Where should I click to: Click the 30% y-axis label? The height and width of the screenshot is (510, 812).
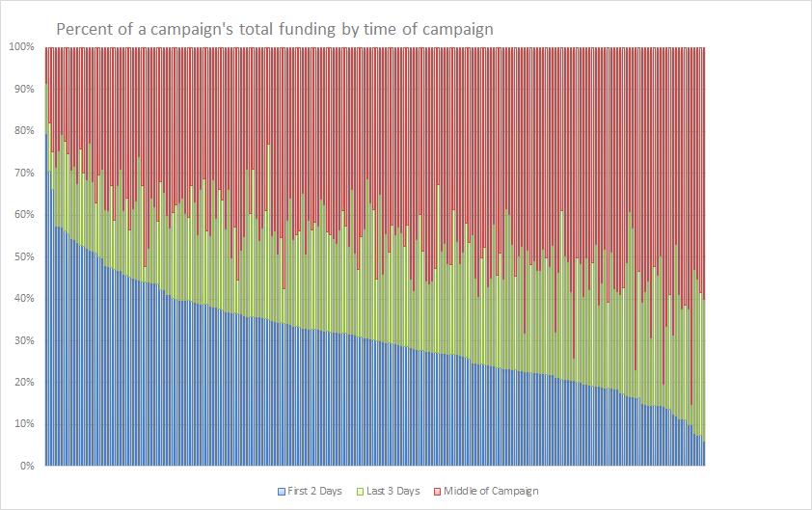click(23, 340)
